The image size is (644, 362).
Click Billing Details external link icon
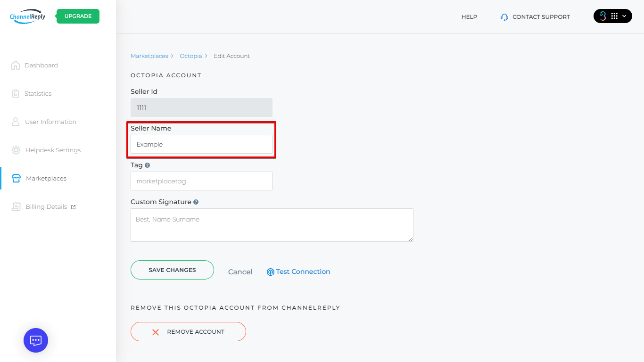pos(73,207)
